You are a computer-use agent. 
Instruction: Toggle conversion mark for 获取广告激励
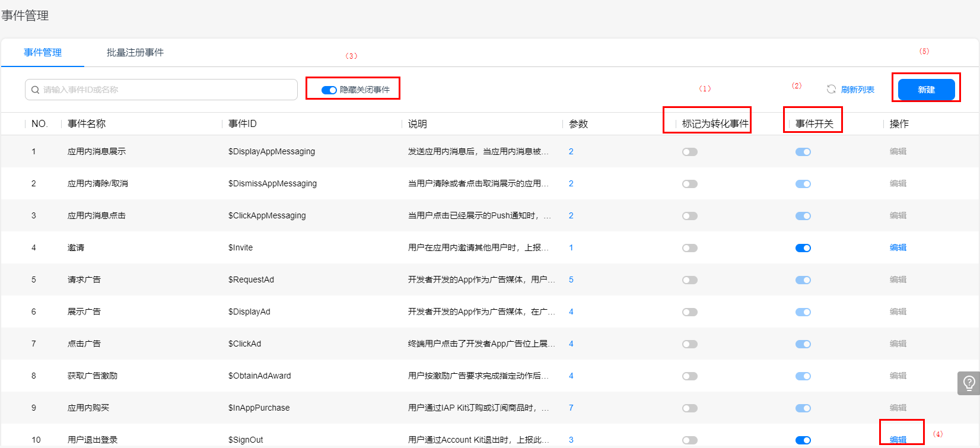(690, 376)
